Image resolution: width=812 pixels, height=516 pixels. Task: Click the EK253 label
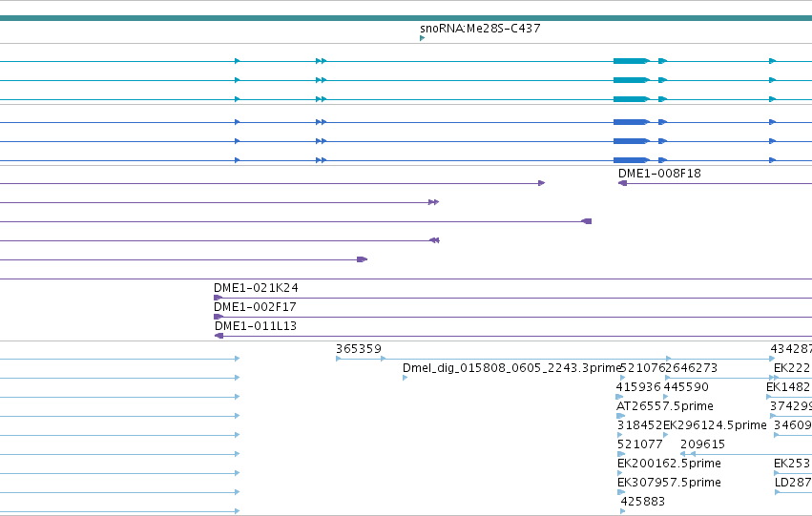(792, 464)
